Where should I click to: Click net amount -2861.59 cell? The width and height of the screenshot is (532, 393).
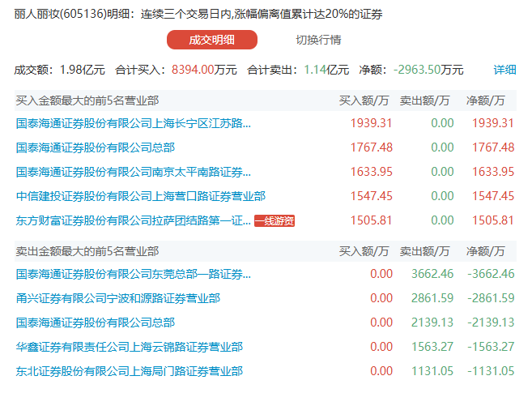[491, 298]
